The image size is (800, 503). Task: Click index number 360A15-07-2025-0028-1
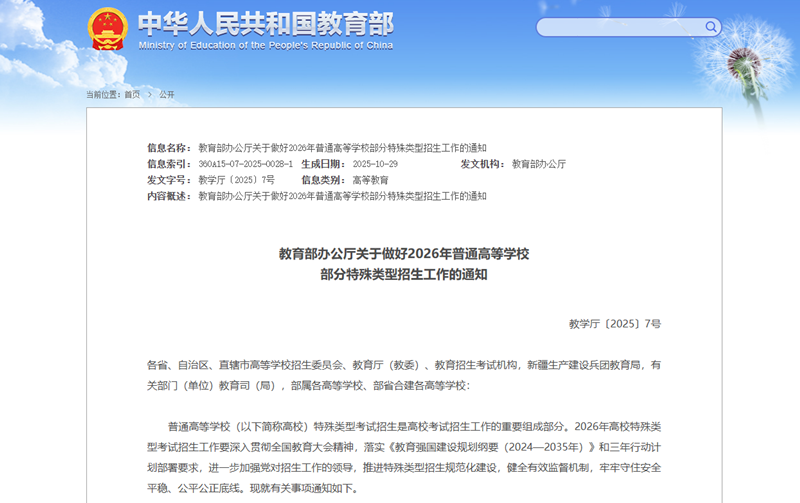click(245, 164)
